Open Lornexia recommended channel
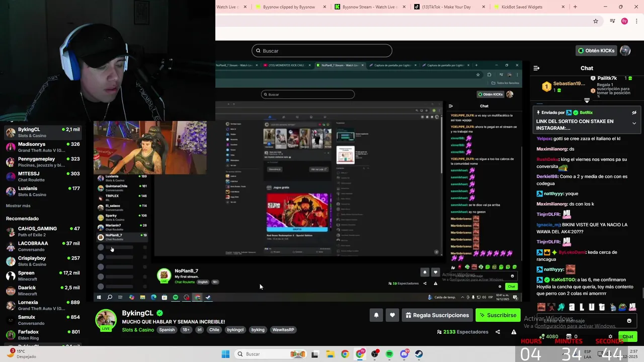The image size is (644, 362). [43, 305]
